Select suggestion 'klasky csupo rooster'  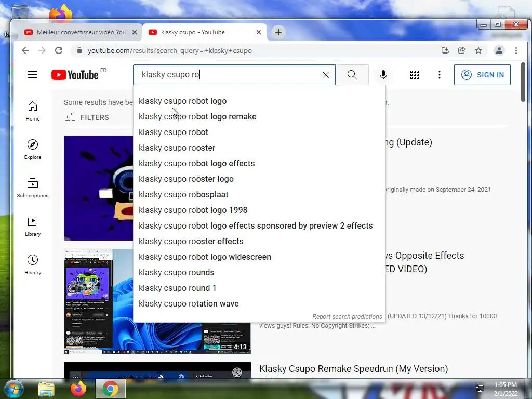coord(259,148)
